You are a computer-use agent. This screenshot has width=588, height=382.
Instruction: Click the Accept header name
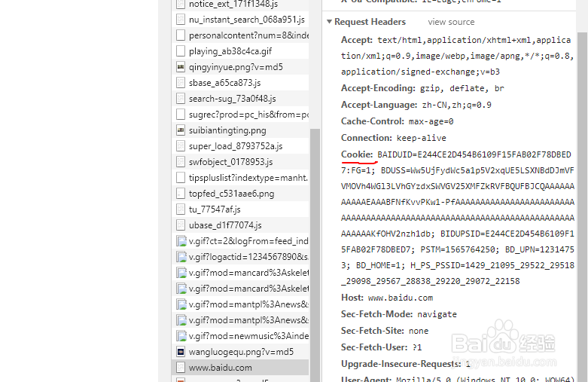(357, 40)
